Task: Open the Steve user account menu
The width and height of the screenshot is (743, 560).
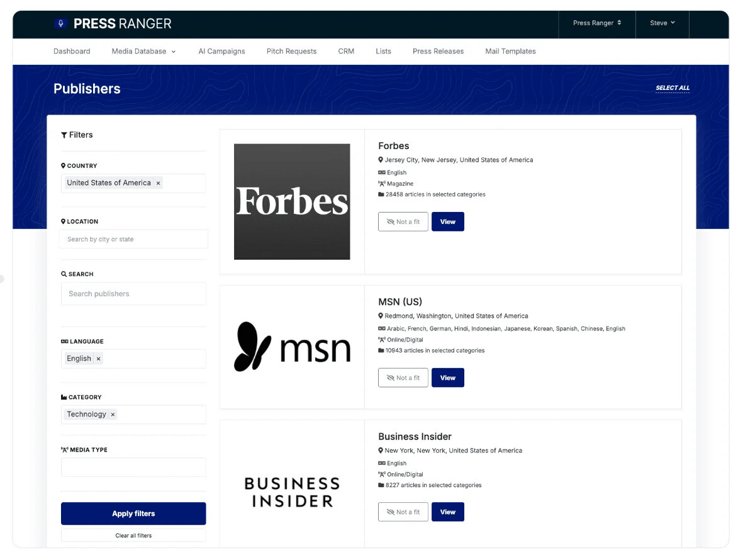Action: click(x=662, y=23)
